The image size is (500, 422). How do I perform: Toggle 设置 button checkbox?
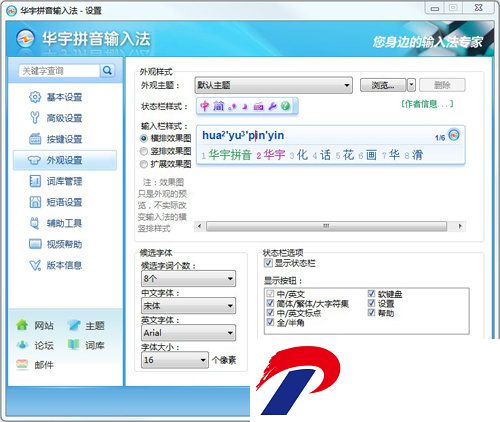pyautogui.click(x=371, y=303)
